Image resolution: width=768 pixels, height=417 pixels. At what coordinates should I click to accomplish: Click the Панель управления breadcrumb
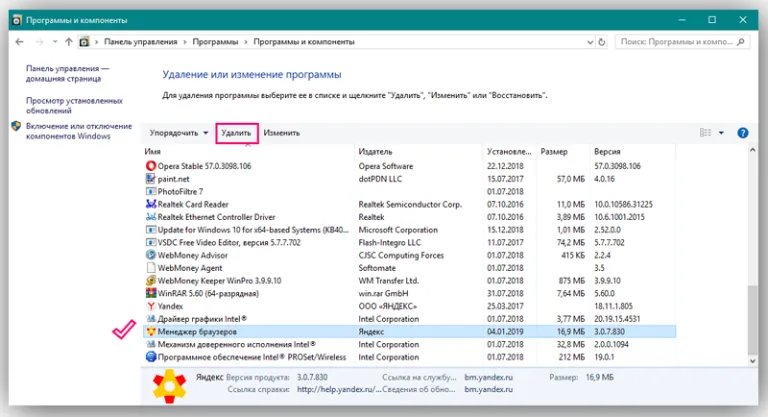click(x=141, y=42)
